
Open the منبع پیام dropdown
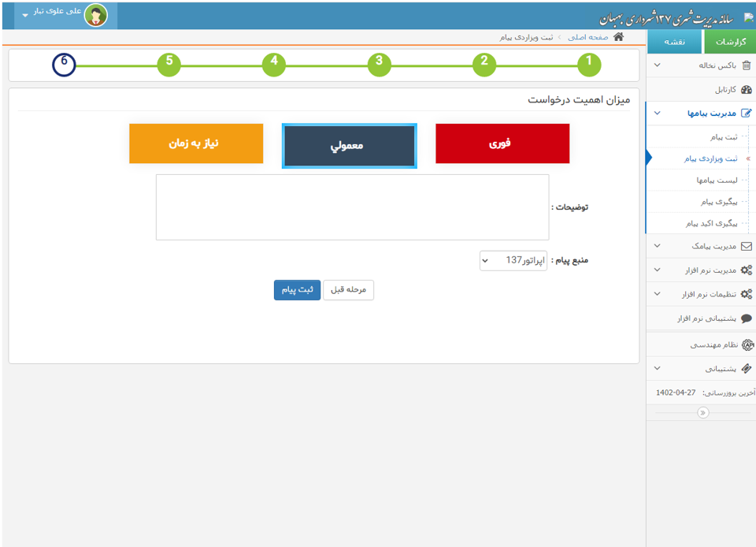point(513,260)
